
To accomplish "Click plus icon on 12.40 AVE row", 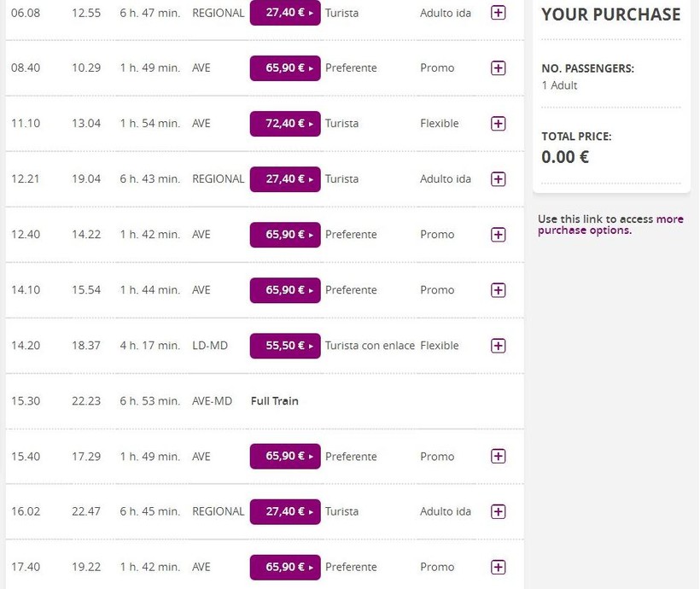I will point(499,235).
